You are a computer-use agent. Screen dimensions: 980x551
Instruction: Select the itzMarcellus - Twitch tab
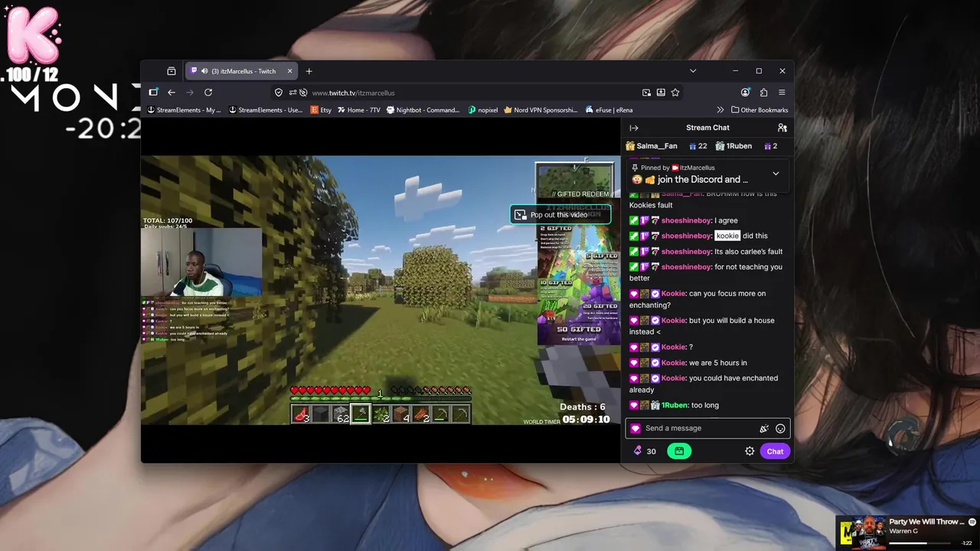(242, 71)
